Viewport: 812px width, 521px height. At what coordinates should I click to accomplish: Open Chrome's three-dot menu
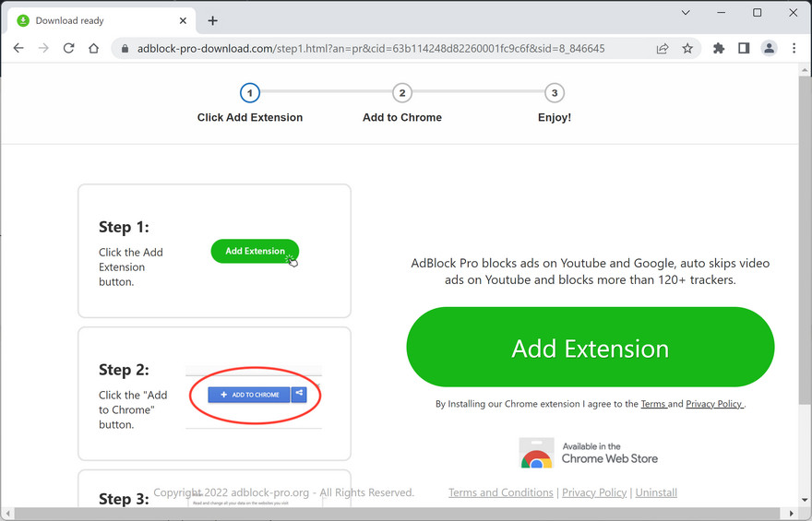(794, 48)
